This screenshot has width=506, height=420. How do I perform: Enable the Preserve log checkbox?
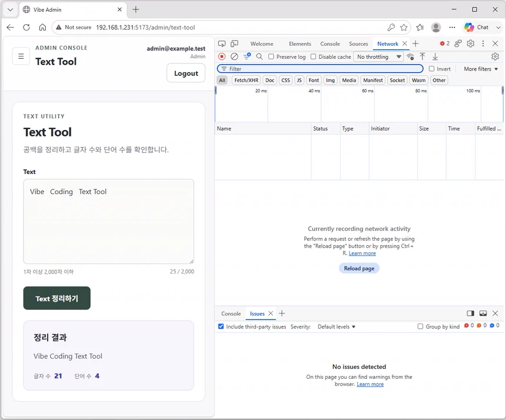tap(271, 57)
